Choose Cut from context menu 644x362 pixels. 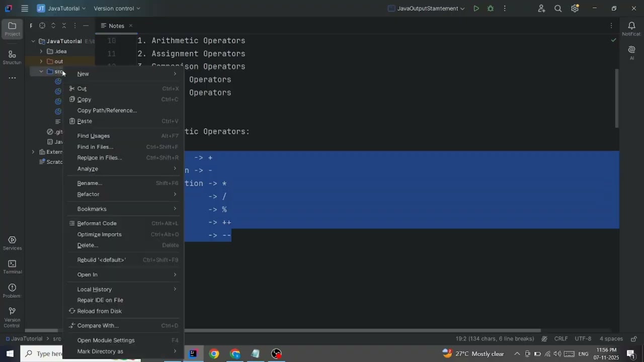click(124, 88)
